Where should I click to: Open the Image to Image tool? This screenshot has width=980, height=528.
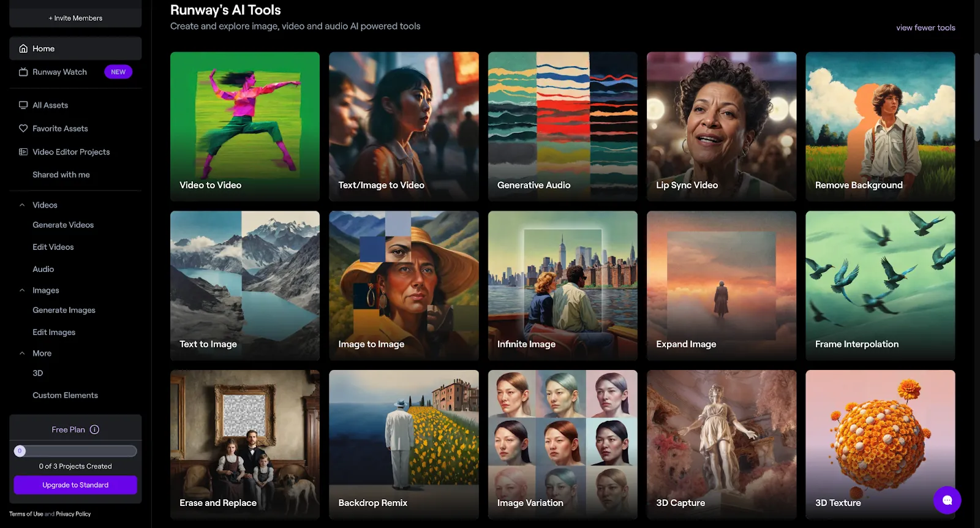click(x=404, y=285)
